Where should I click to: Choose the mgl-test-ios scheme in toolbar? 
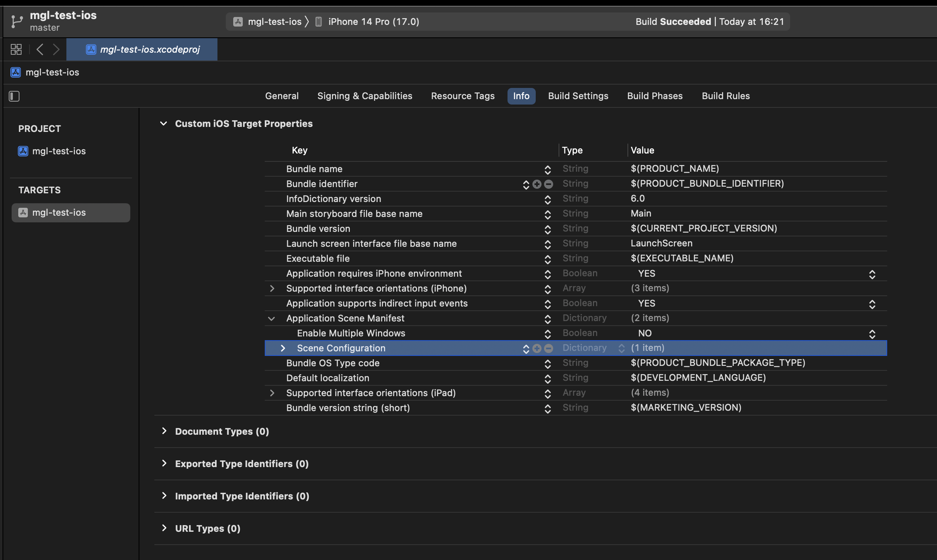(275, 22)
